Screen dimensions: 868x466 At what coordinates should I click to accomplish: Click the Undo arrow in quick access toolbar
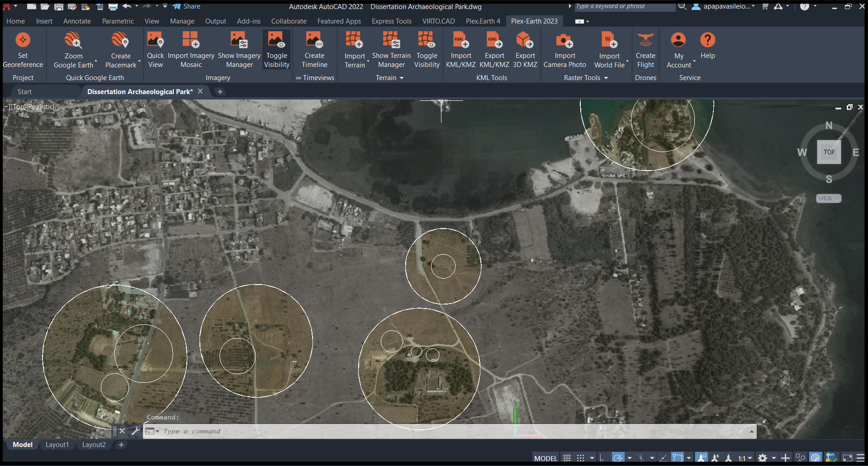point(127,6)
